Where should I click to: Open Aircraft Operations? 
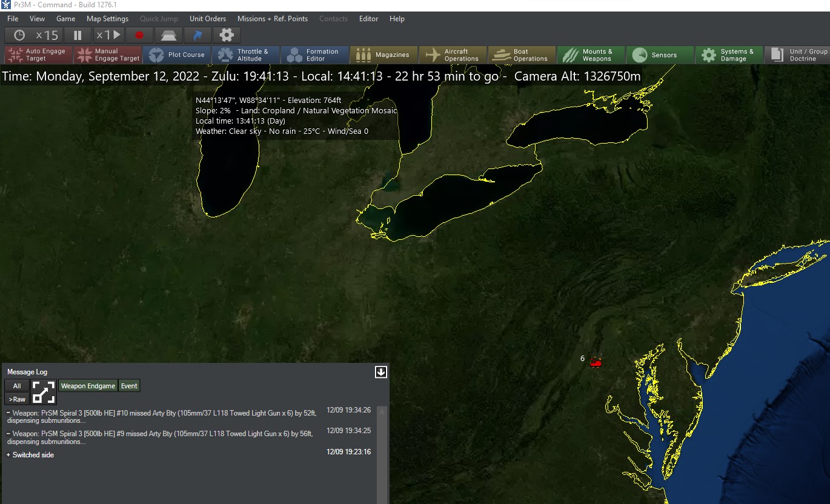[x=453, y=55]
